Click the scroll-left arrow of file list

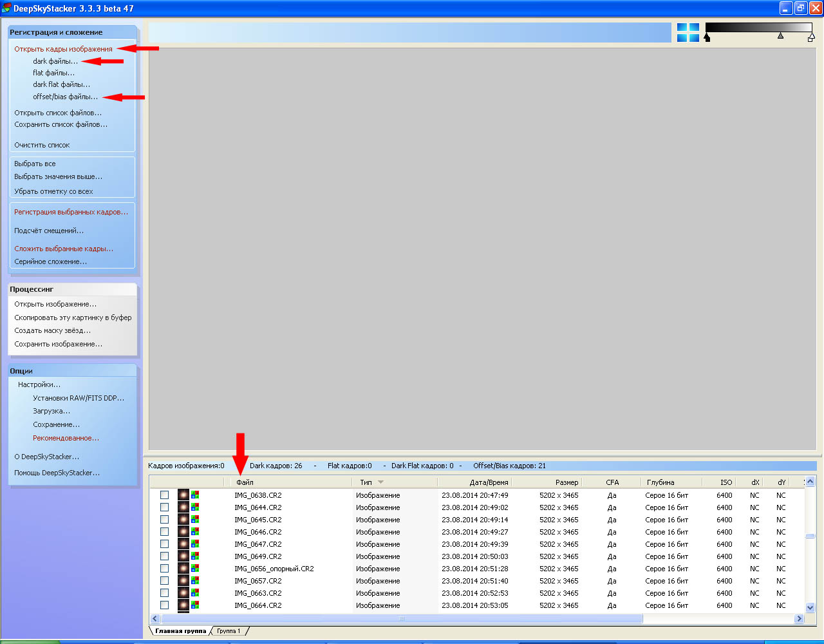tap(154, 619)
